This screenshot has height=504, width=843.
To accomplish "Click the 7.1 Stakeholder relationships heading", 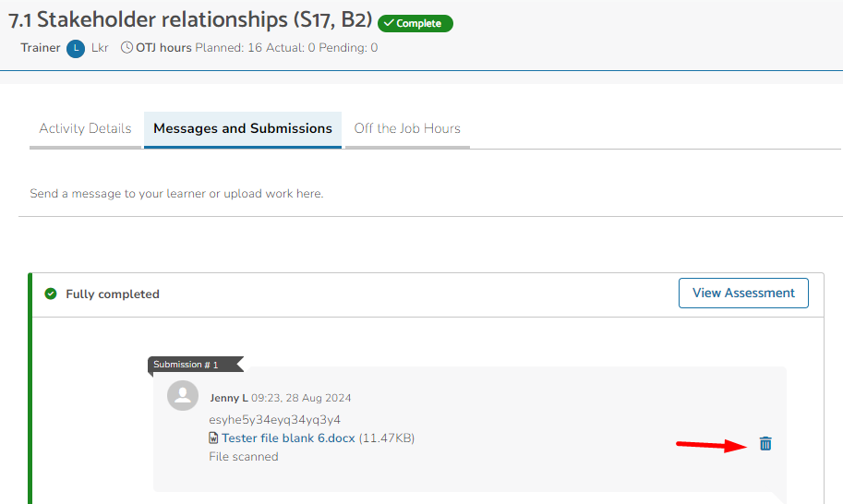I will [190, 20].
